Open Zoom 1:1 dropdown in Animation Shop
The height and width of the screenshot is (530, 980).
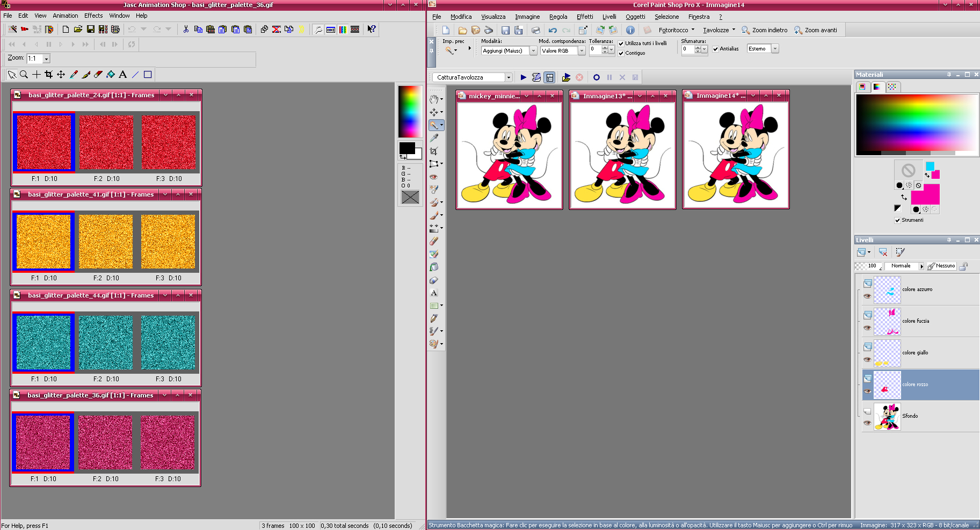47,59
